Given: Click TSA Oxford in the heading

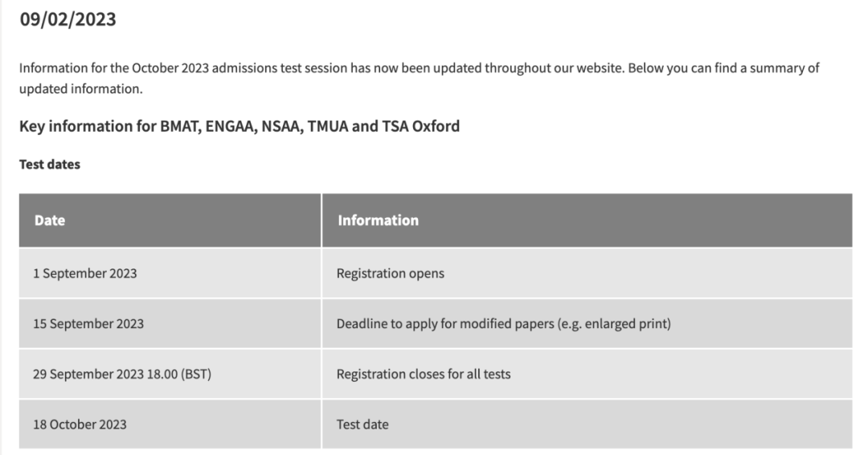Looking at the screenshot, I should pos(420,126).
